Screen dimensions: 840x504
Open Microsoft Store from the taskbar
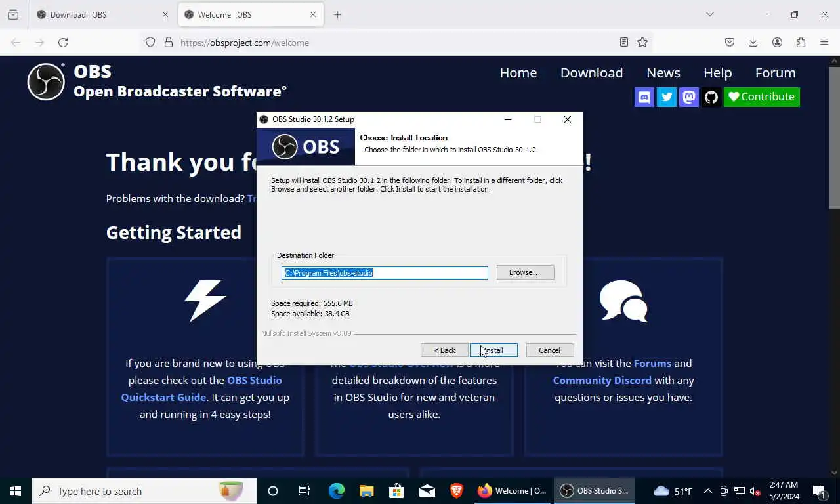(x=396, y=491)
